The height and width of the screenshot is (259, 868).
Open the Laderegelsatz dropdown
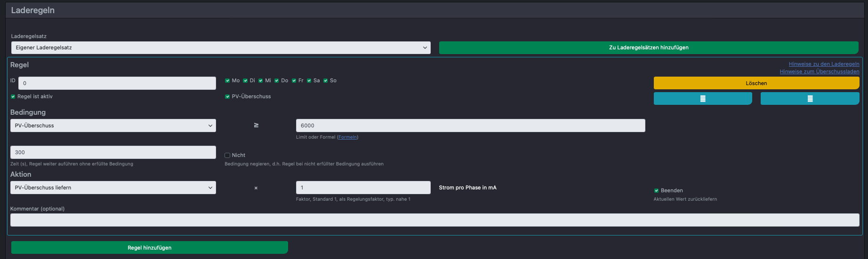coord(221,47)
